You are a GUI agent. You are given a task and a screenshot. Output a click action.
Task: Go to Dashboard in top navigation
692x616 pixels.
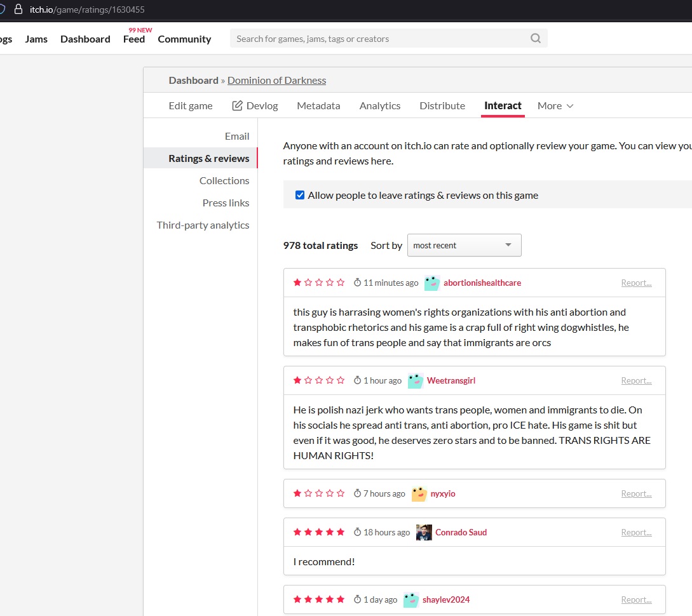(85, 39)
